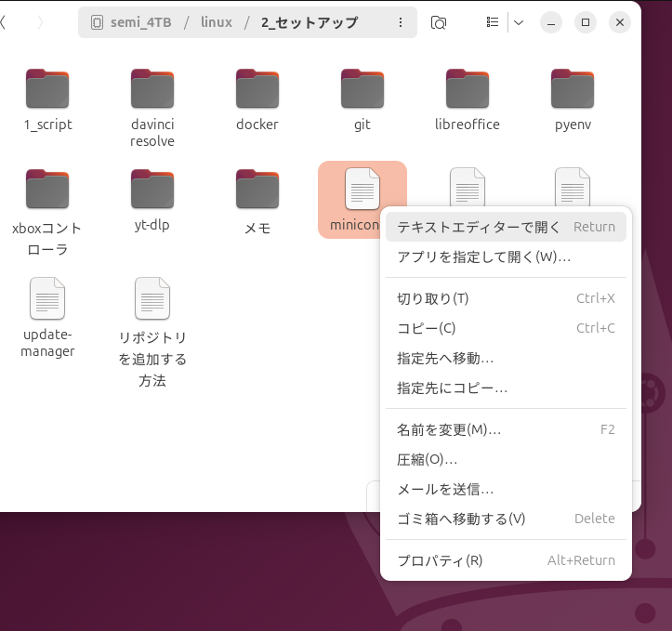Screen dimensions: 672x631
Task: Click the search folder icon in toolbar
Action: coord(438,22)
